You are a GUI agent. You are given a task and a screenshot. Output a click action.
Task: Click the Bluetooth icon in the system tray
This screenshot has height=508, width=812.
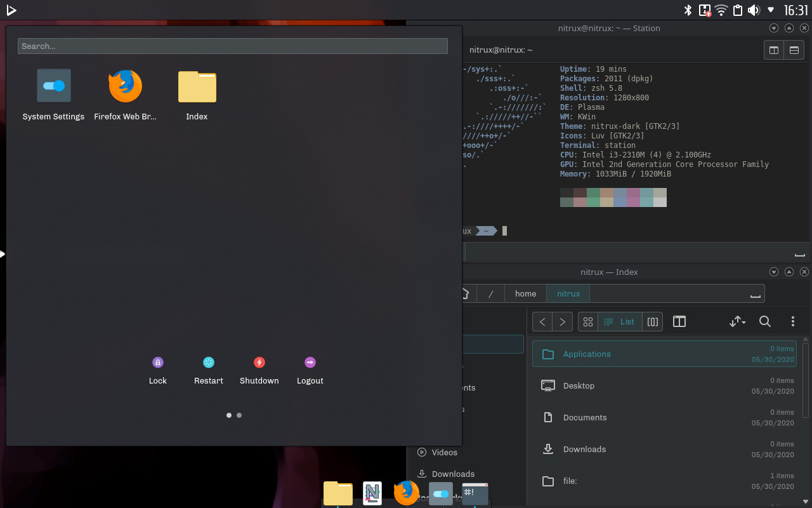click(x=688, y=10)
